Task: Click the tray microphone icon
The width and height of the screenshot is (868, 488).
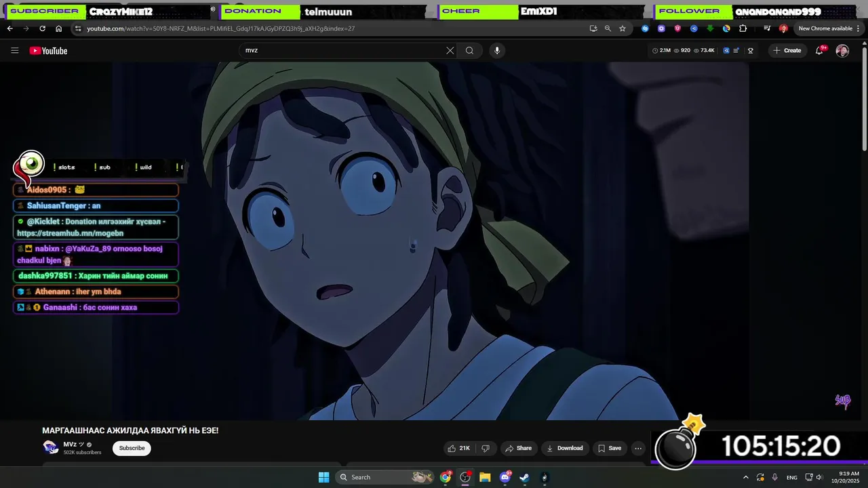Action: [x=774, y=477]
